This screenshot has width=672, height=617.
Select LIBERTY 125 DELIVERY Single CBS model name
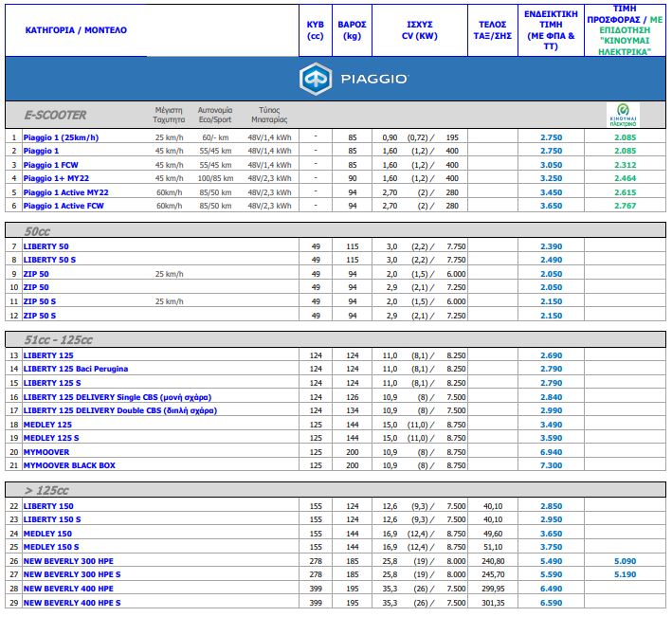(x=118, y=397)
